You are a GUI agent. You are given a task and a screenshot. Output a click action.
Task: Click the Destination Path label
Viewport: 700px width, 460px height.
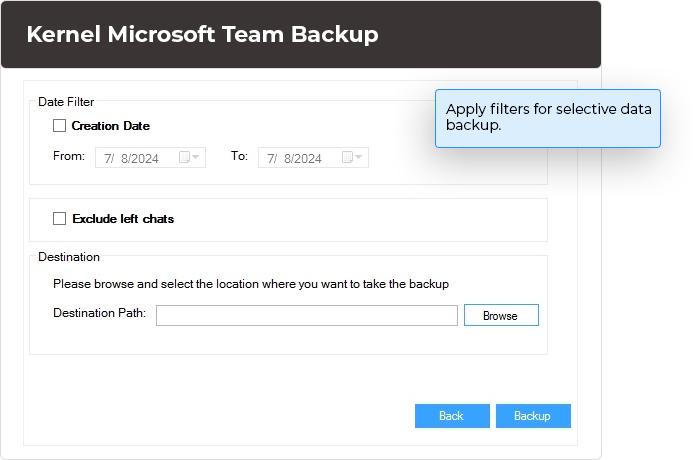[x=100, y=313]
